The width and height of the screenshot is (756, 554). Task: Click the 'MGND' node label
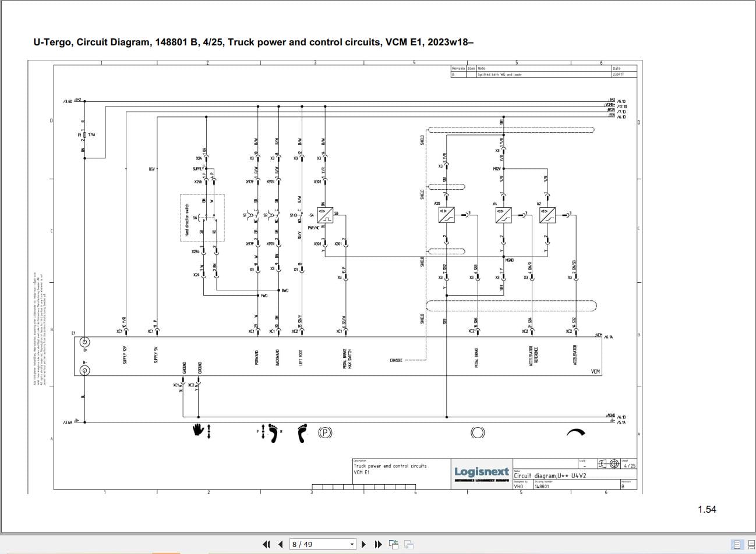510,260
